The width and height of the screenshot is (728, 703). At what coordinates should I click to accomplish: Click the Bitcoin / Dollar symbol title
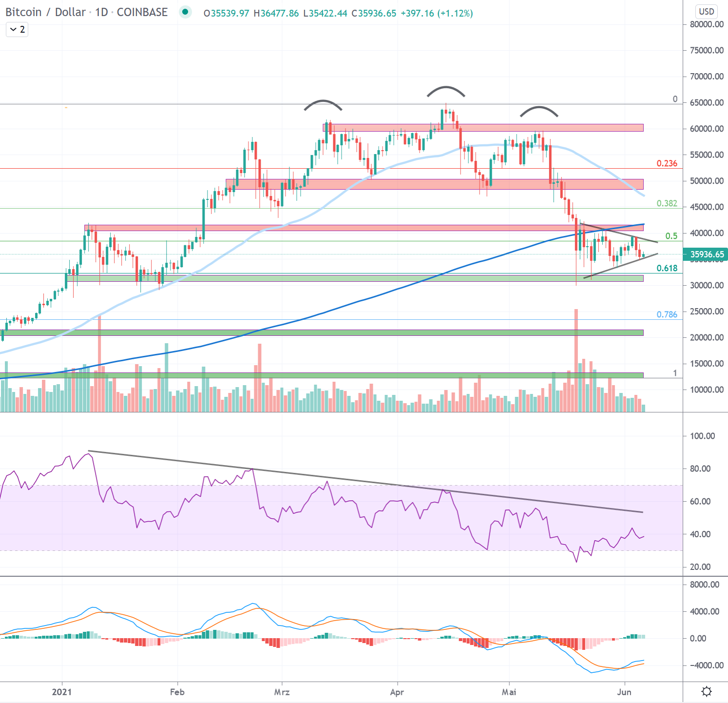[x=45, y=12]
